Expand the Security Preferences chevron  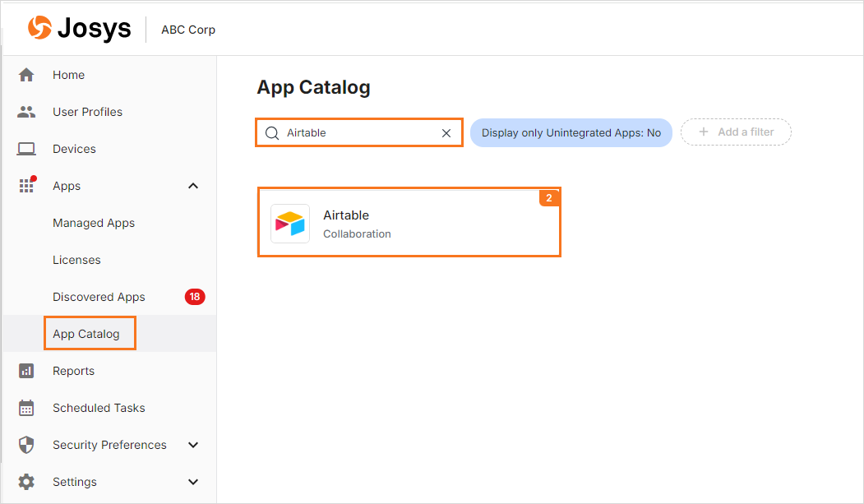(193, 445)
